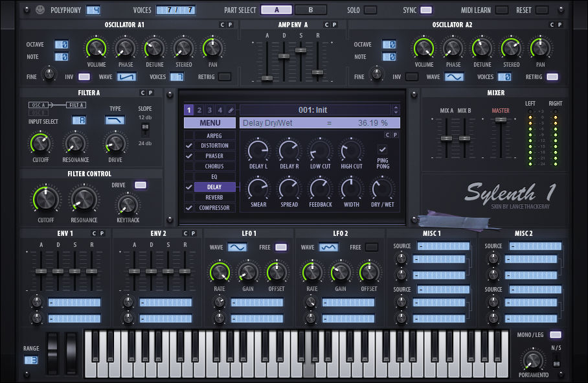588x383 pixels.
Task: Open the preset MENU in the effects panel
Action: (x=209, y=122)
